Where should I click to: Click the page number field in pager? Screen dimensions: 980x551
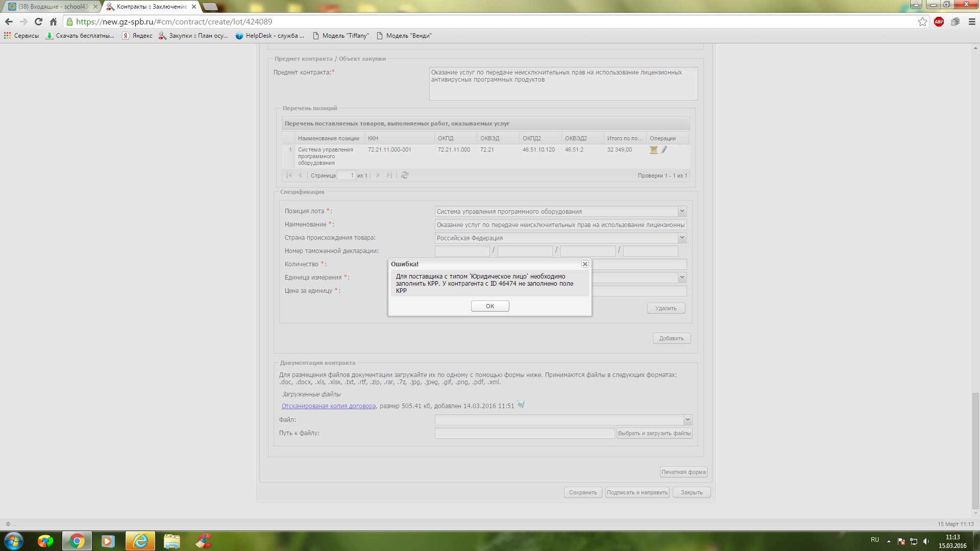click(x=346, y=175)
